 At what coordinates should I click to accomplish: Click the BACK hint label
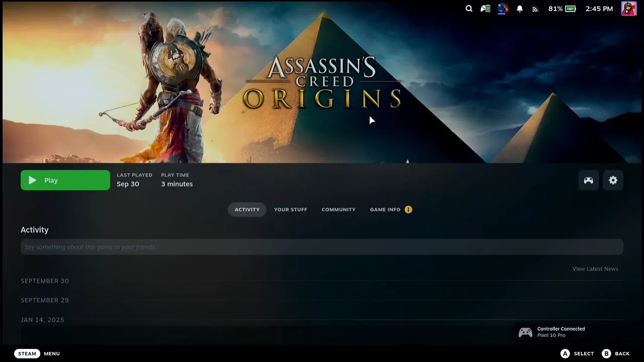pyautogui.click(x=622, y=353)
